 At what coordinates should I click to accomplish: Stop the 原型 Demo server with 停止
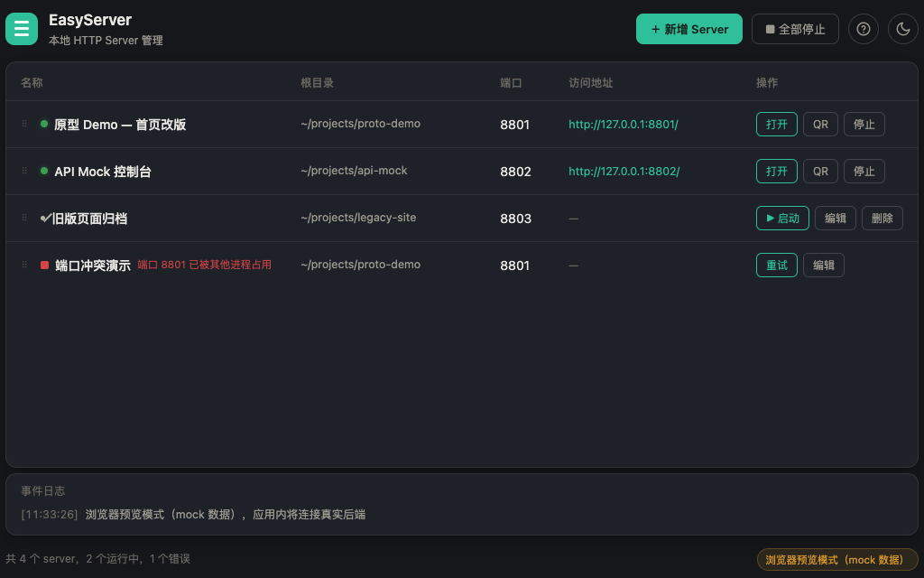(864, 124)
